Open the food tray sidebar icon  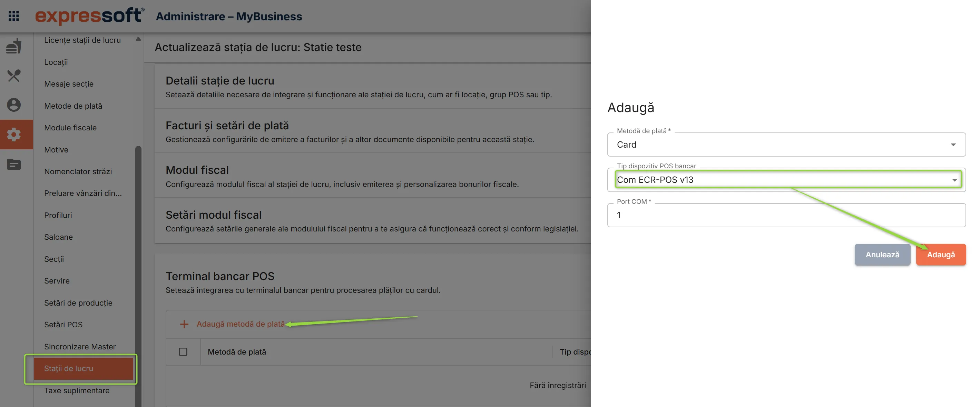(14, 46)
